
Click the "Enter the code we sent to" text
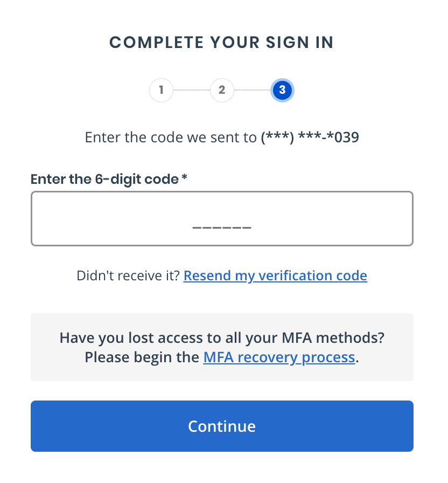pos(171,137)
